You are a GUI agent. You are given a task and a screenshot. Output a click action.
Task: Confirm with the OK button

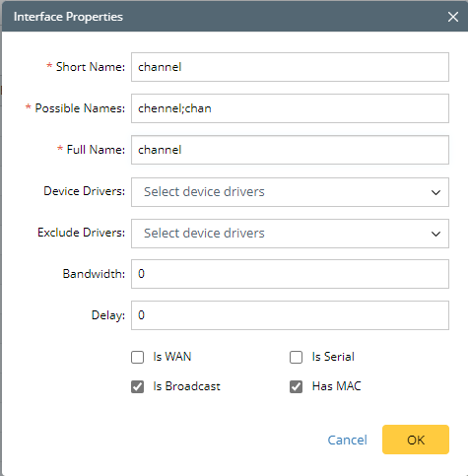[x=416, y=440]
